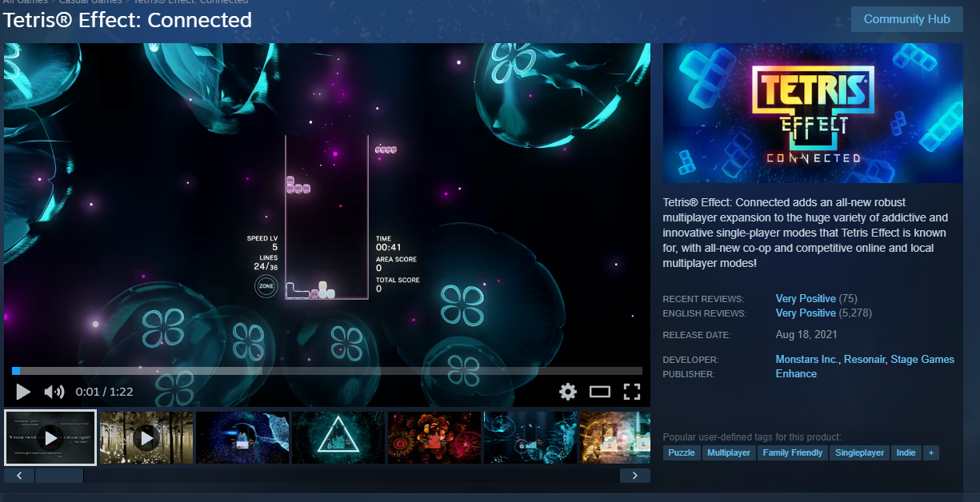Click the release date Aug 18, 2021
980x502 pixels.
807,334
